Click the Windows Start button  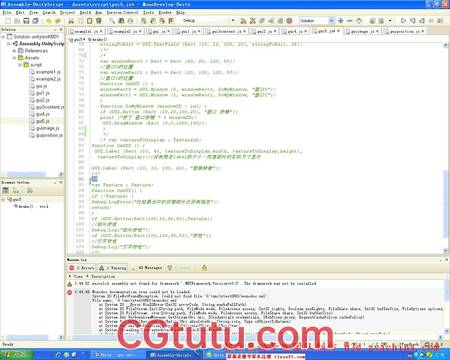click(17, 355)
